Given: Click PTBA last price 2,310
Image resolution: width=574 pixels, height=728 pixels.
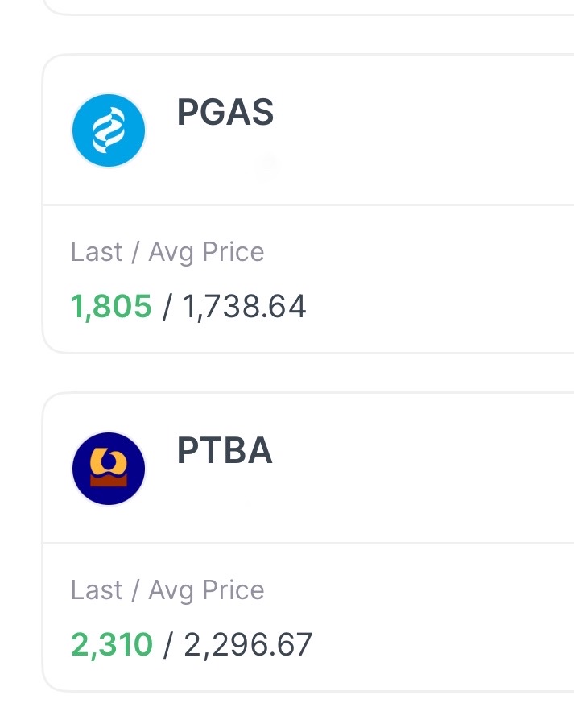Looking at the screenshot, I should click(x=112, y=645).
